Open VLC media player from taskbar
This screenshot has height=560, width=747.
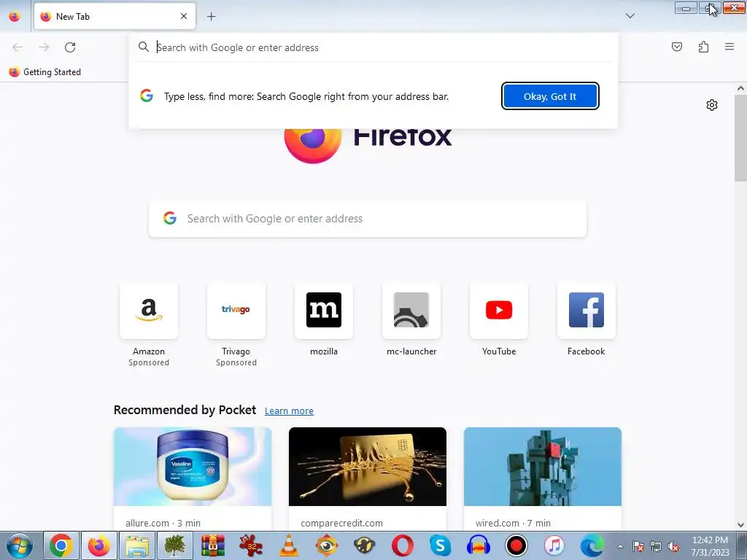(289, 545)
